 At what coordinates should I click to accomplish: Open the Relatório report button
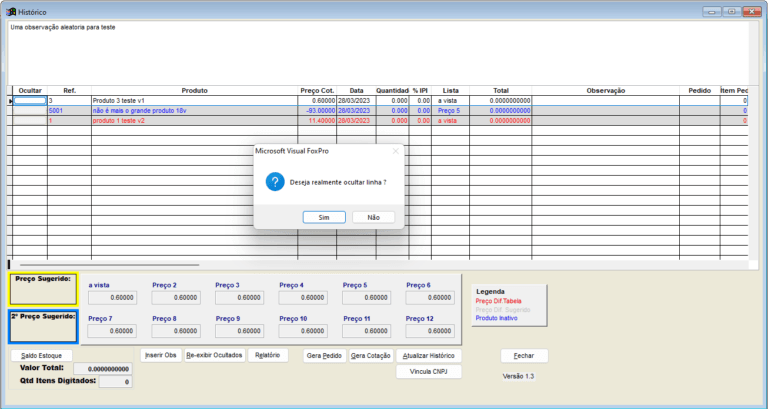click(x=268, y=355)
